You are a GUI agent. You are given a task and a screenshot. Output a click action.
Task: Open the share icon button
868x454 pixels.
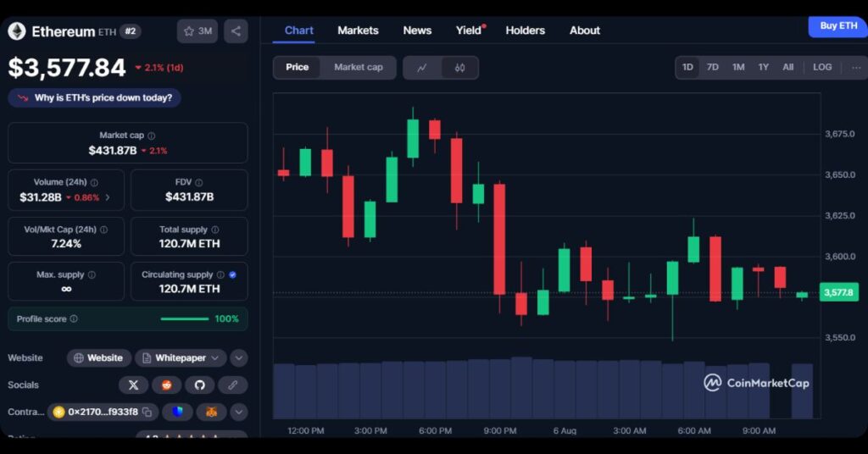coord(236,31)
